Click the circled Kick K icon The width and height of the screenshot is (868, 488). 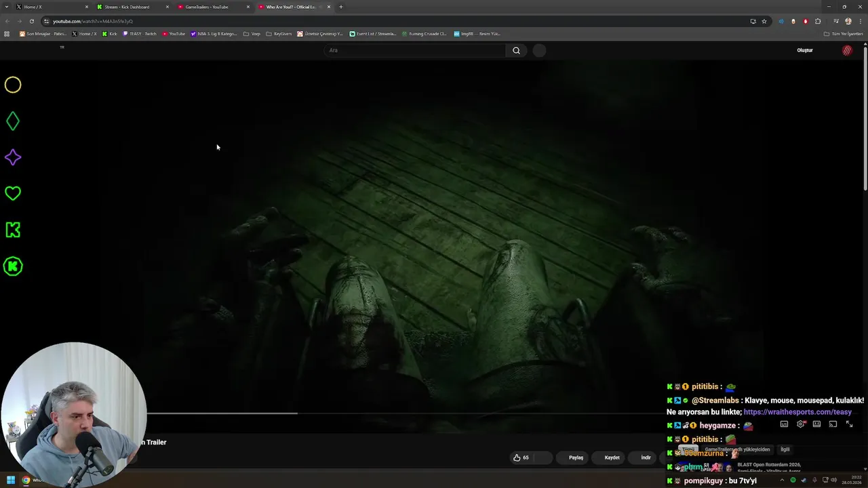(x=13, y=266)
